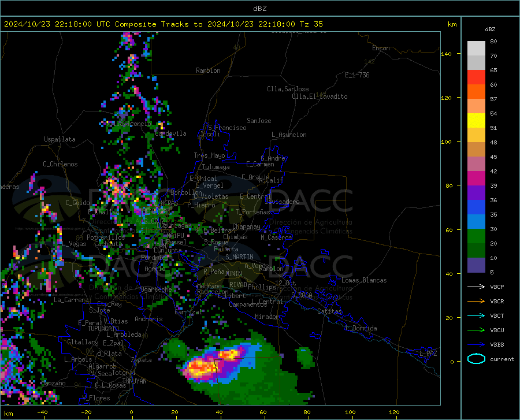This screenshot has width=520, height=420.
Task: Click the Catitas place label
Action: tap(329, 311)
